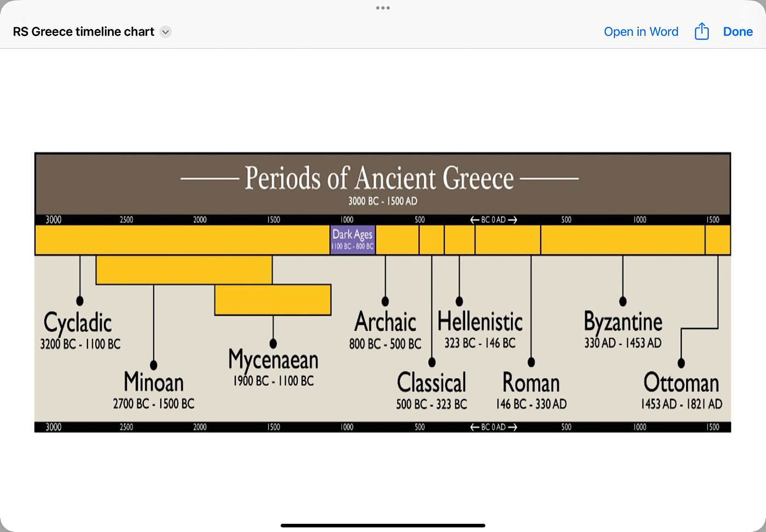
Task: Select the Mycenaean period label
Action: click(273, 360)
